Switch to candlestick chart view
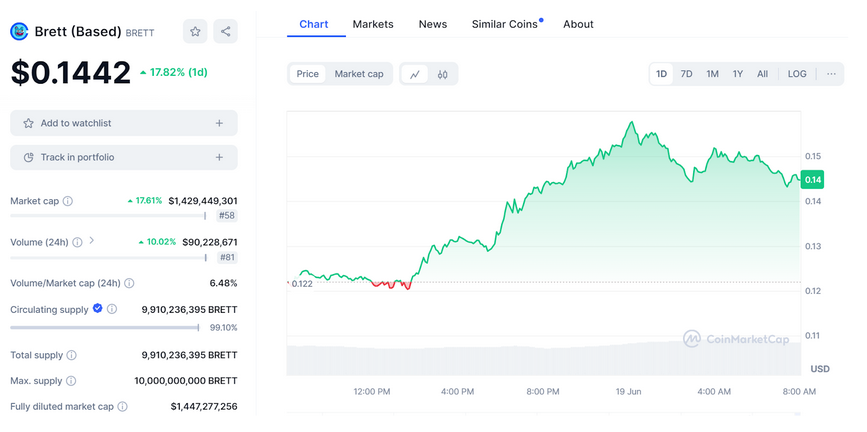Image resolution: width=867 pixels, height=432 pixels. pyautogui.click(x=442, y=74)
